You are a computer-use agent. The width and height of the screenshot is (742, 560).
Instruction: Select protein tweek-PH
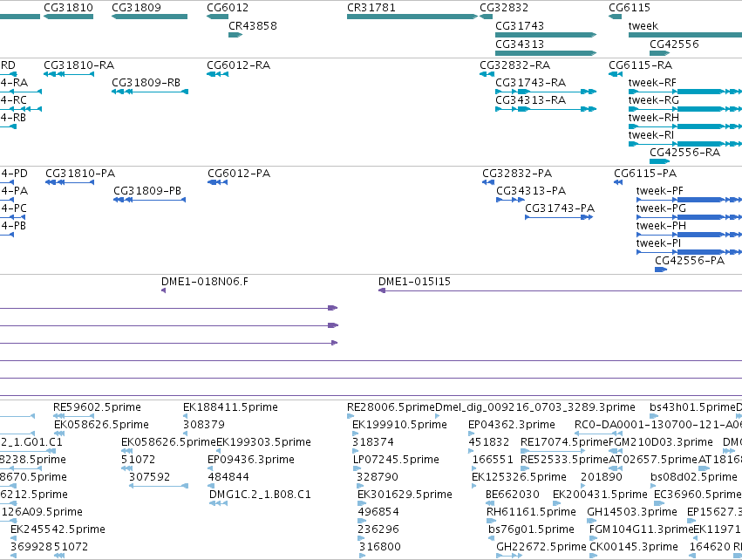pos(661,226)
